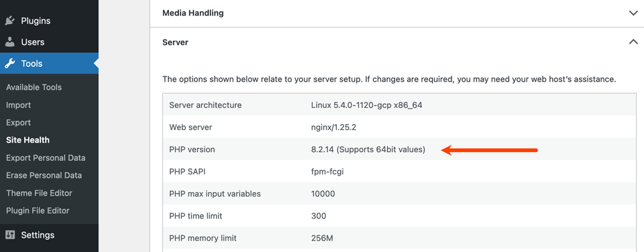
Task: Click the Users person icon
Action: point(10,42)
